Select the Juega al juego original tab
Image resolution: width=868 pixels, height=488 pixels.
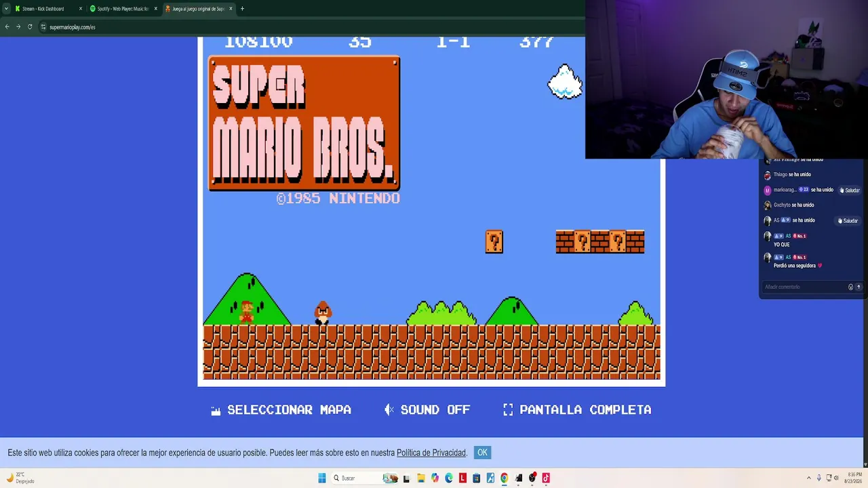[198, 9]
